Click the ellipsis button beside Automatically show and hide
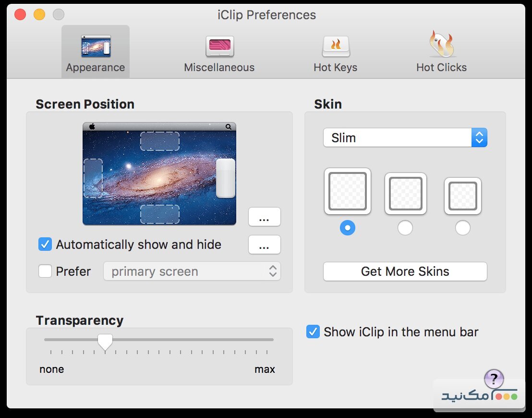Image resolution: width=532 pixels, height=418 pixels. coord(264,245)
